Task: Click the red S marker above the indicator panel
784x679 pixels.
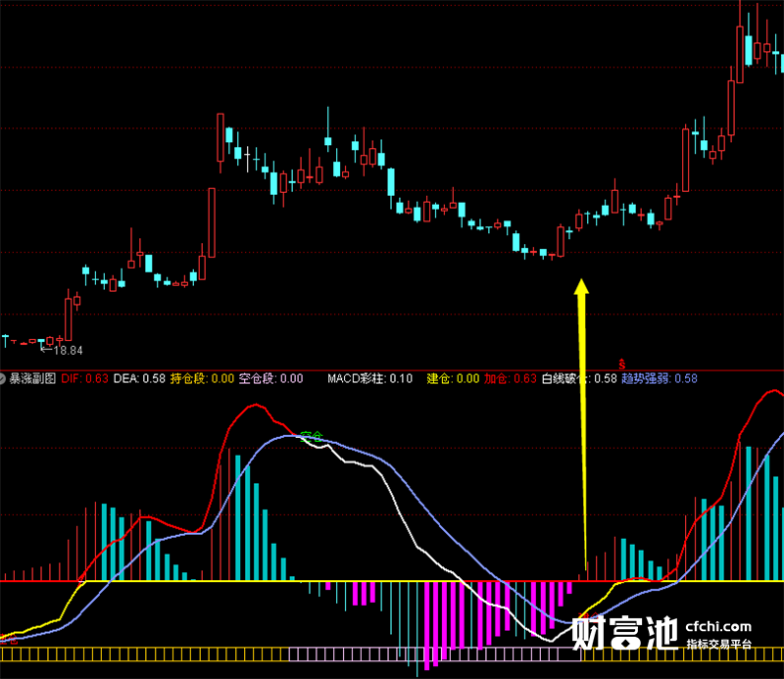Action: coord(622,364)
